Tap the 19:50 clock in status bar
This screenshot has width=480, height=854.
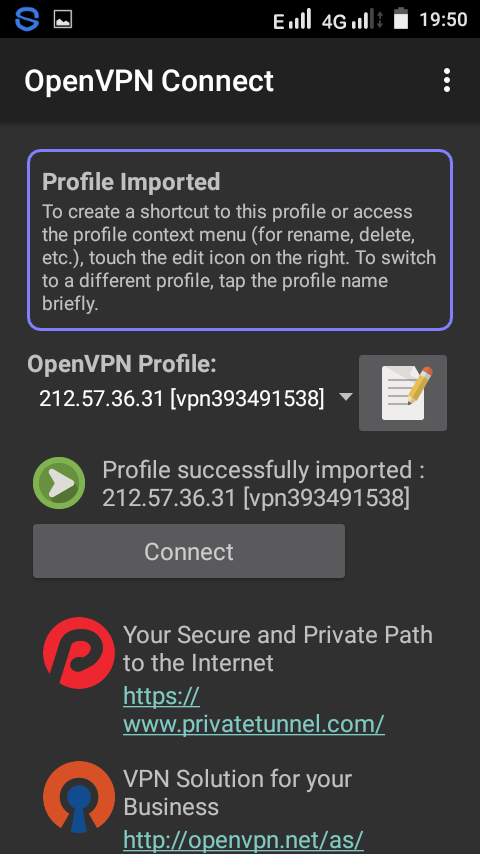[x=443, y=20]
